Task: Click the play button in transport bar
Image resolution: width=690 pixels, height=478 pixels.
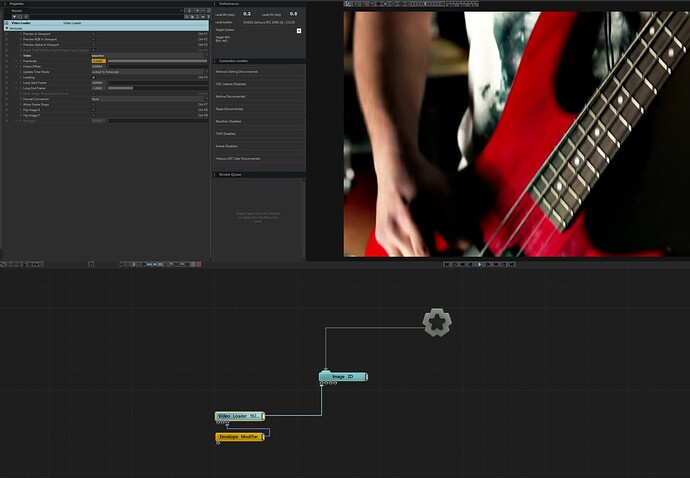Action: coord(480,265)
